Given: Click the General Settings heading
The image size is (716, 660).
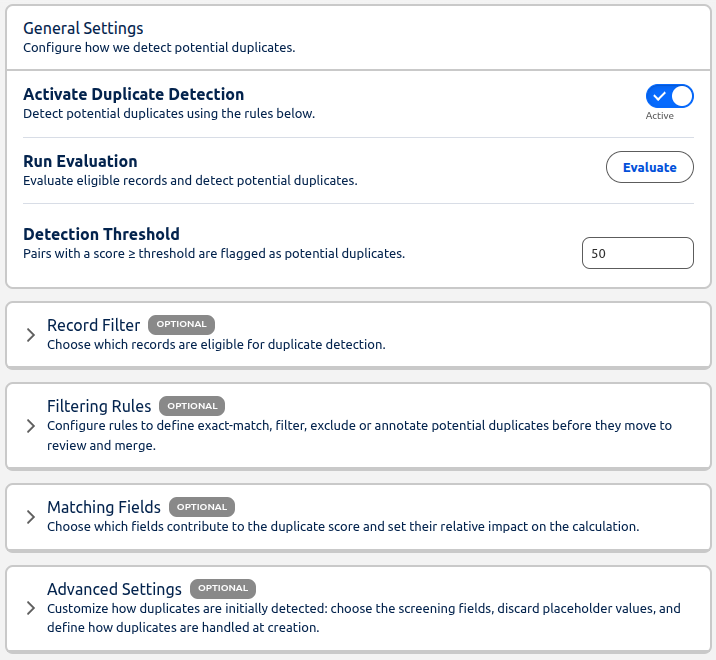Looking at the screenshot, I should pyautogui.click(x=83, y=28).
